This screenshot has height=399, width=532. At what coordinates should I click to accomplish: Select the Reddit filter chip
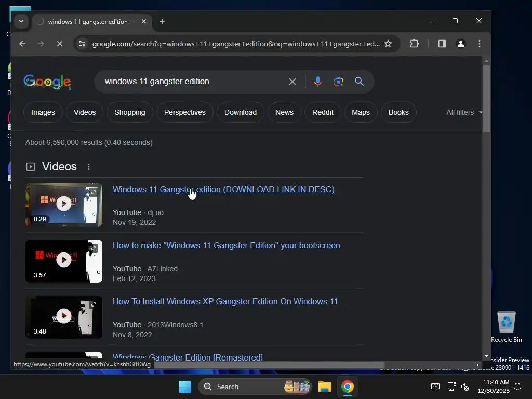323,112
